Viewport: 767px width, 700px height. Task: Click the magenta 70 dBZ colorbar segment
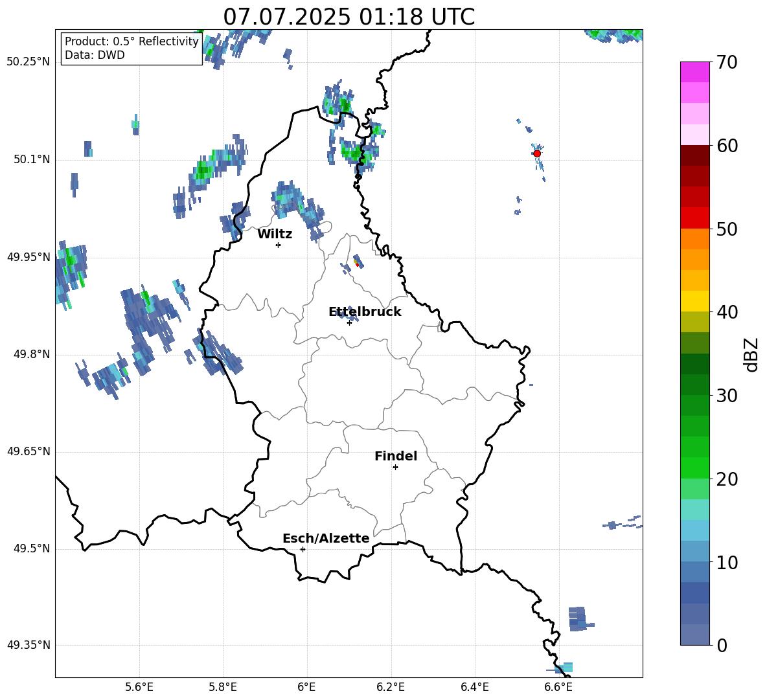[694, 72]
